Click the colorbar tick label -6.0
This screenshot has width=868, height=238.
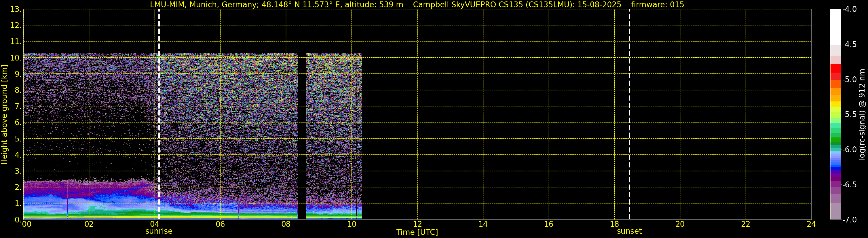(x=849, y=150)
